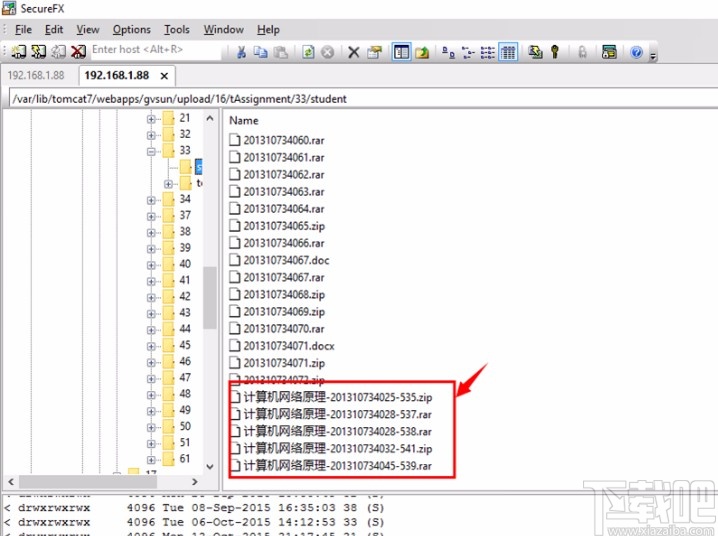Click the key icon in the toolbar
The image size is (718, 536).
(555, 52)
